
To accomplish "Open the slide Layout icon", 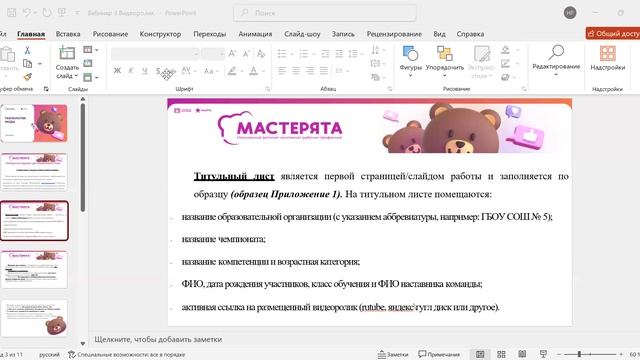I will click(88, 50).
